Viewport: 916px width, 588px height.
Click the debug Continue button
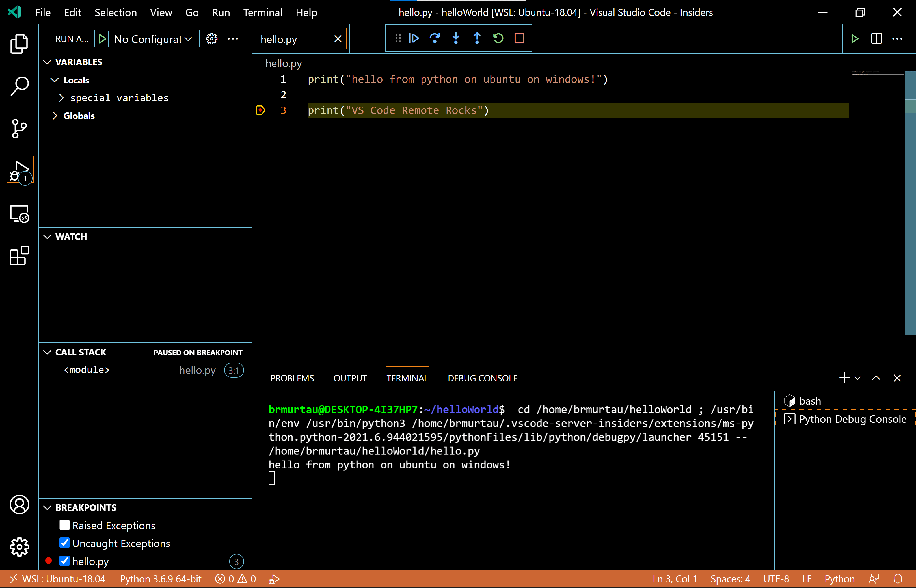click(414, 38)
